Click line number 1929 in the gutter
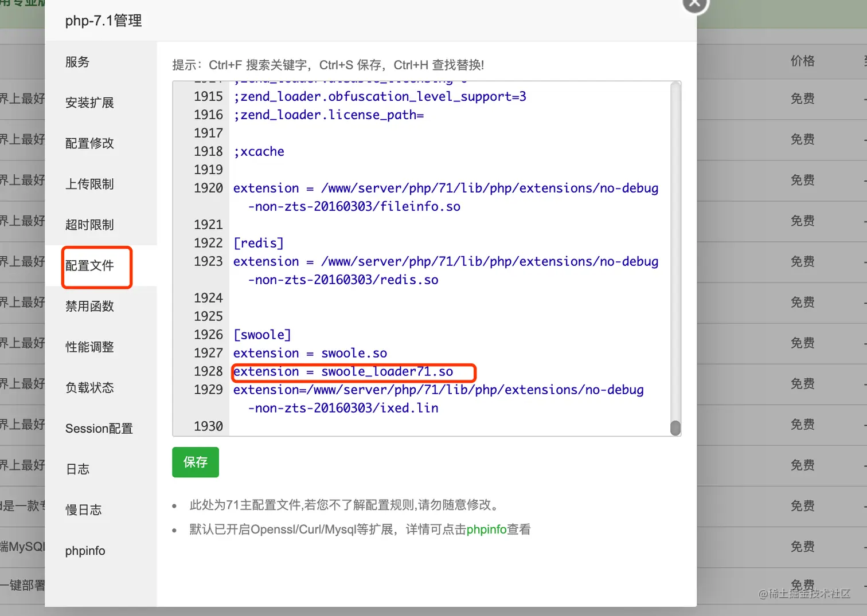Viewport: 867px width, 616px height. (208, 390)
